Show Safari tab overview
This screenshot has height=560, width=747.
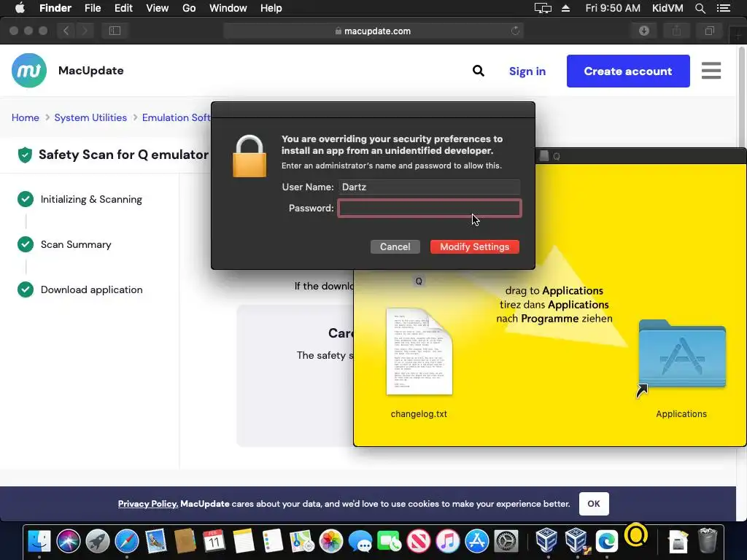pos(709,31)
